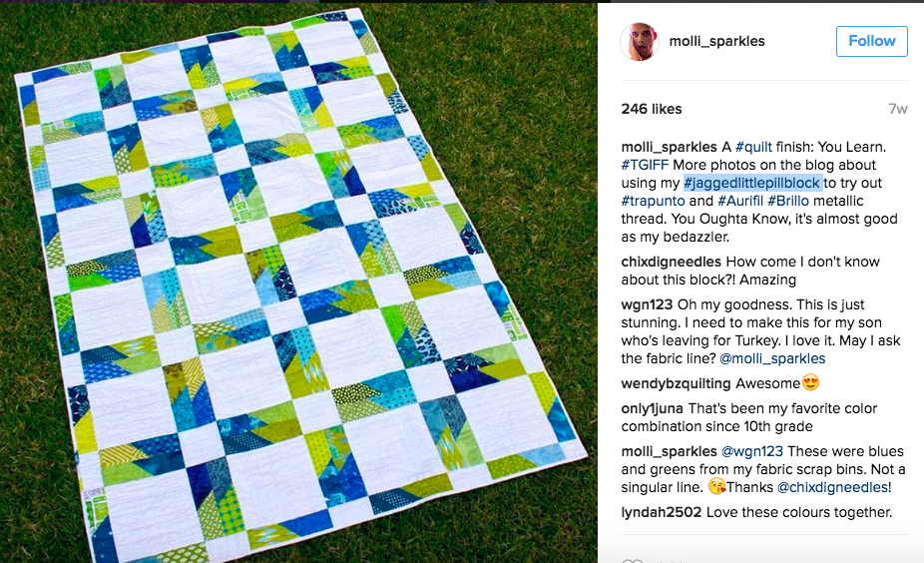
Task: Open the #Aurifil hashtag
Action: tap(740, 201)
